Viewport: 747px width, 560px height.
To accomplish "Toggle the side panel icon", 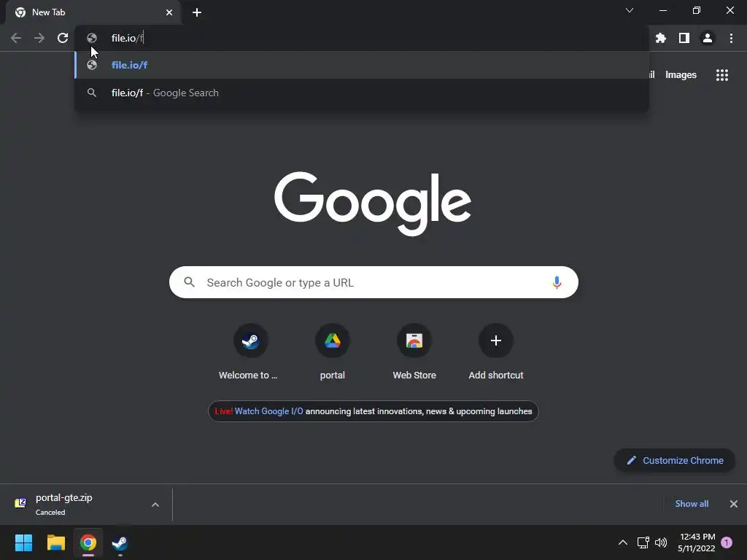I will (684, 38).
